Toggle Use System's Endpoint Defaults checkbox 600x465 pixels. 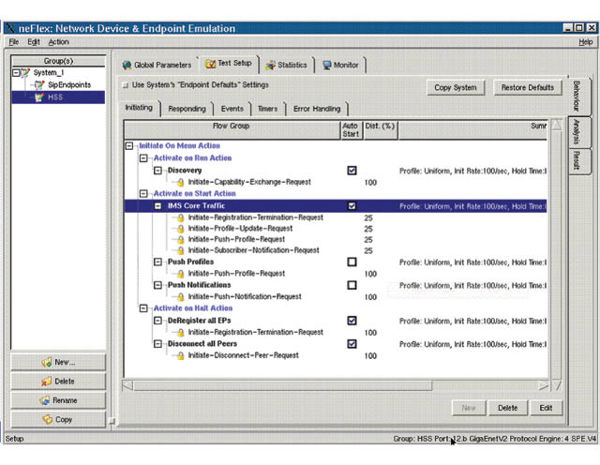click(x=126, y=85)
